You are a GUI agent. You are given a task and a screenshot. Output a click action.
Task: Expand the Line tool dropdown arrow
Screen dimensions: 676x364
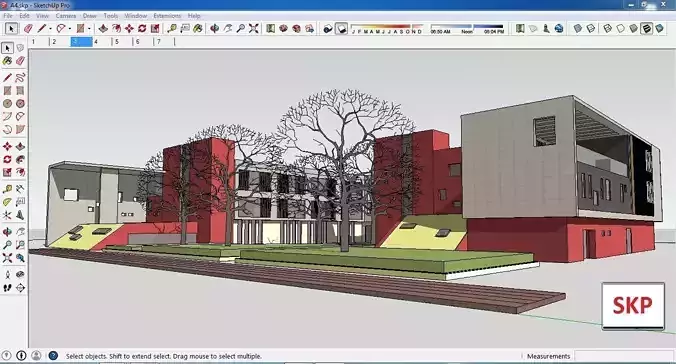click(x=50, y=29)
